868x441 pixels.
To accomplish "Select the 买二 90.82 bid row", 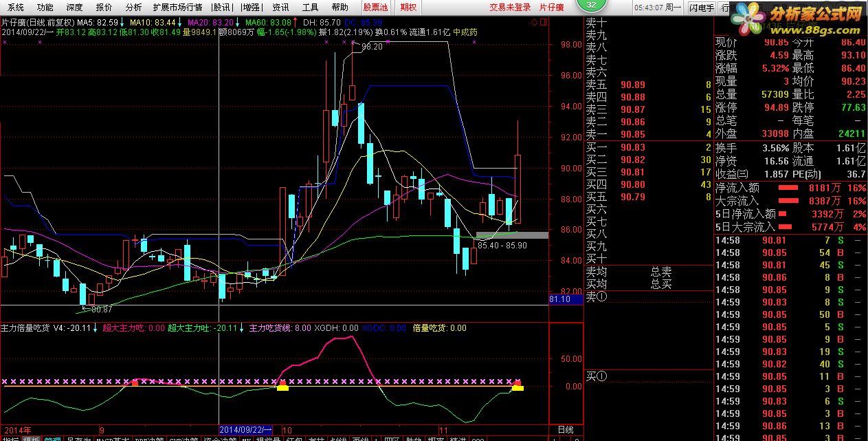I will point(649,160).
